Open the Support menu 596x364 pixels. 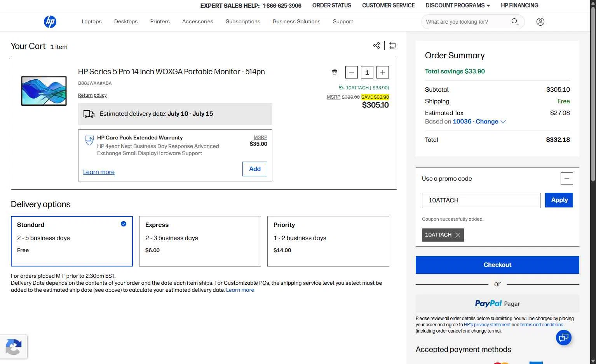(x=343, y=22)
